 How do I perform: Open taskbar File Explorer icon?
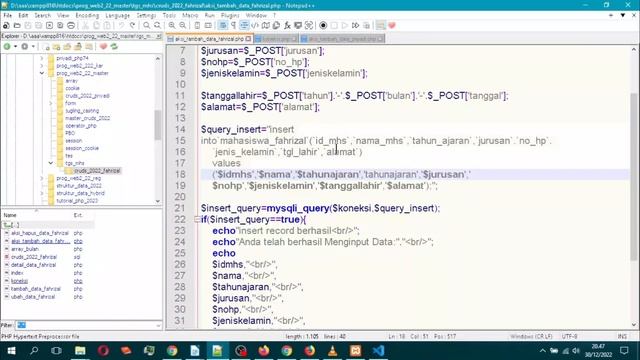coord(80,351)
